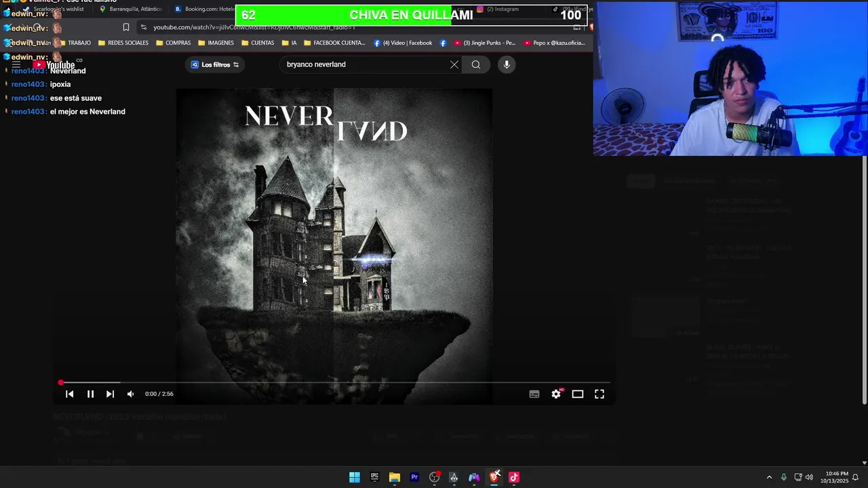The height and width of the screenshot is (488, 868).
Task: Open the player settings gear
Action: coord(556,394)
